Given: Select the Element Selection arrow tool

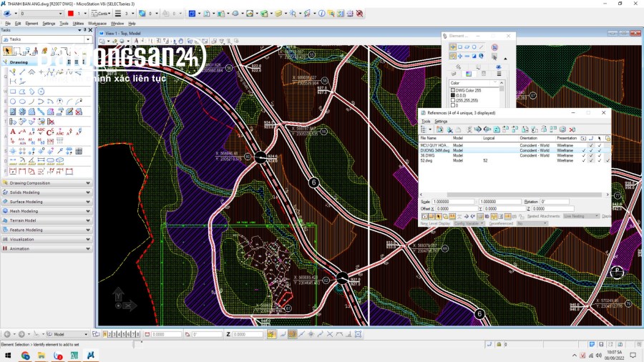Looking at the screenshot, I should 7,51.
